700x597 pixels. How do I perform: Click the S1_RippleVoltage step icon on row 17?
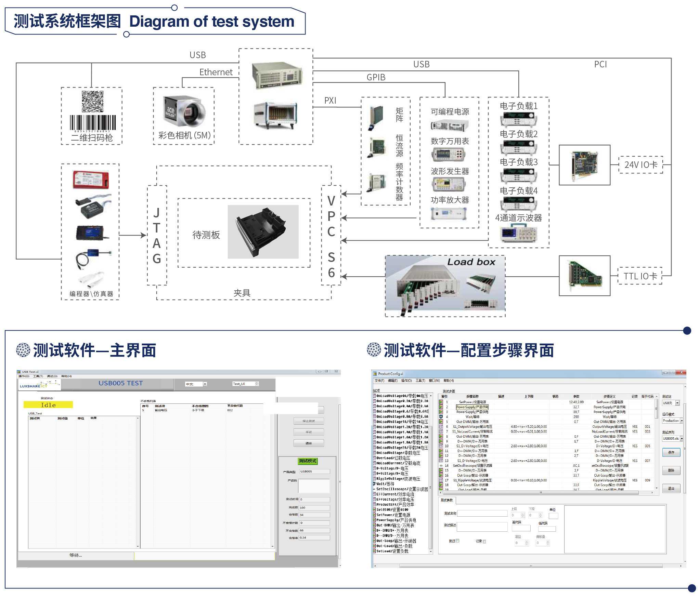441,480
